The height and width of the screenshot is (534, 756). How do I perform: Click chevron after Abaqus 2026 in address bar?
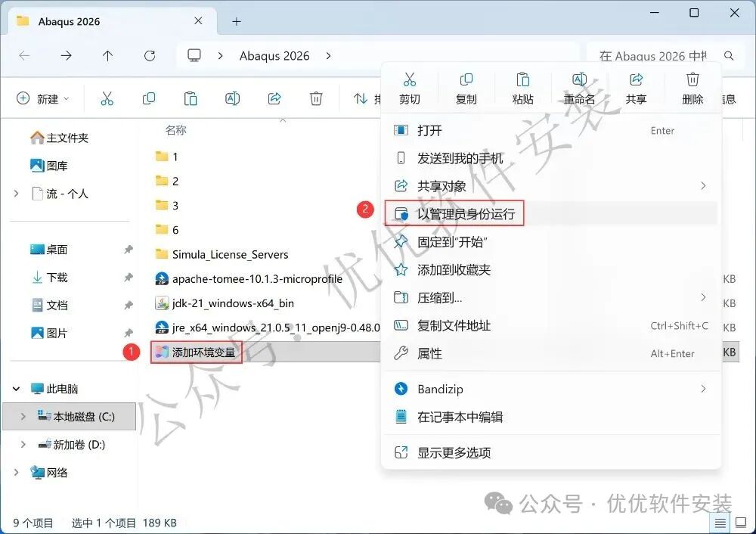coord(328,56)
